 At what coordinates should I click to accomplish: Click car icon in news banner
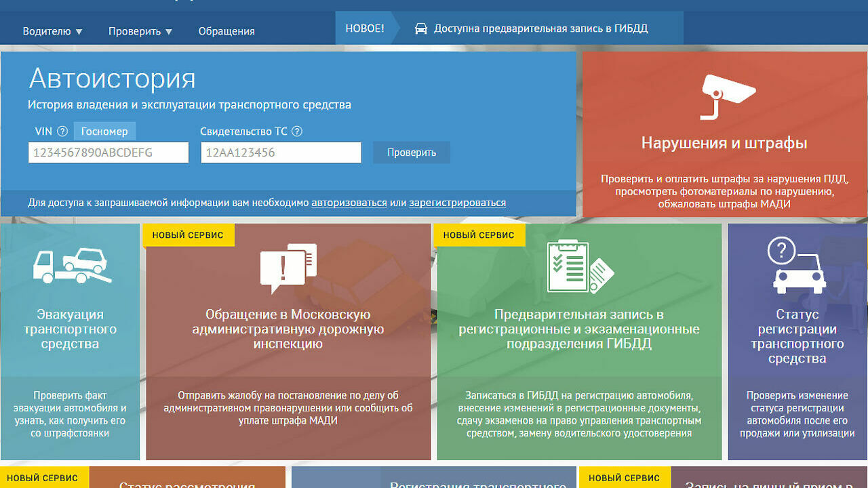421,28
